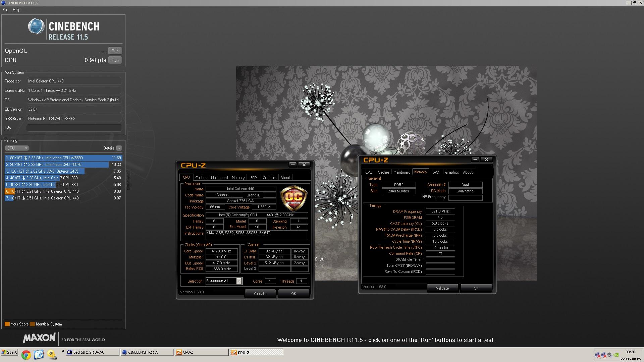Open SPD tab in CPU-Z CPU window

pos(254,178)
